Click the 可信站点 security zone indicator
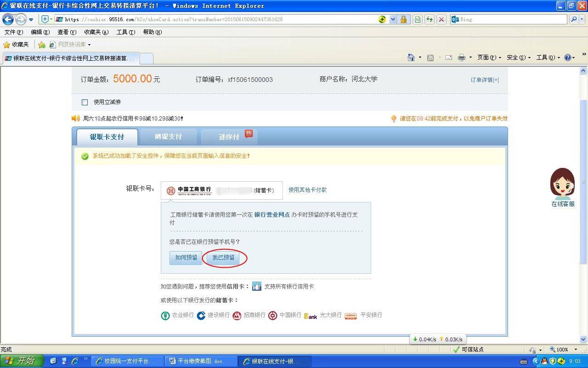 point(469,350)
